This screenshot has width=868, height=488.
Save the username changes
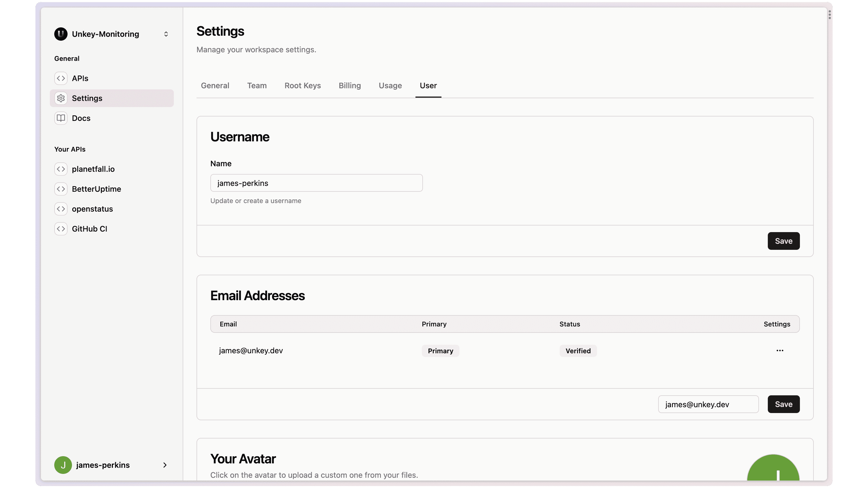pyautogui.click(x=783, y=240)
